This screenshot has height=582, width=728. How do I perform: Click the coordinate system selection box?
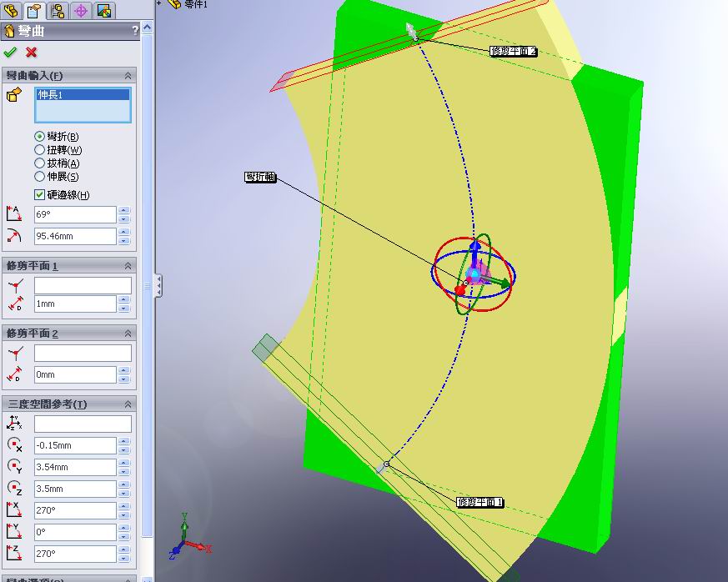point(83,424)
